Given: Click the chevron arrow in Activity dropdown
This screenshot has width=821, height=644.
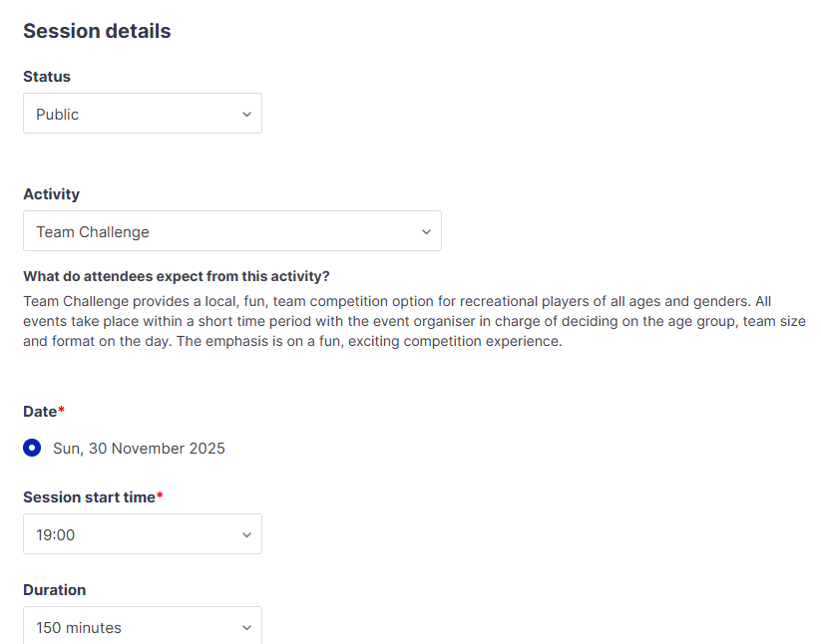Looking at the screenshot, I should 426,232.
